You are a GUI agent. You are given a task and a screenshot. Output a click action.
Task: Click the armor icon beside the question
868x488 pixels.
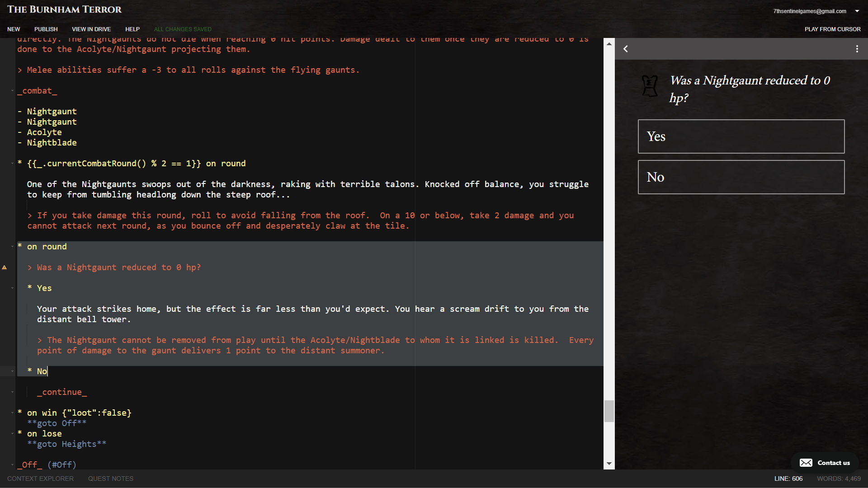(x=650, y=86)
